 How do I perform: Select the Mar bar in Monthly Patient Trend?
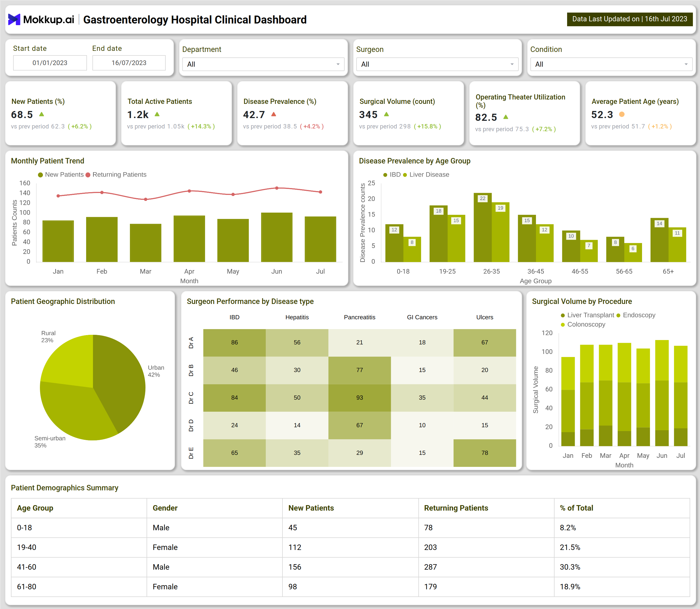click(x=145, y=243)
